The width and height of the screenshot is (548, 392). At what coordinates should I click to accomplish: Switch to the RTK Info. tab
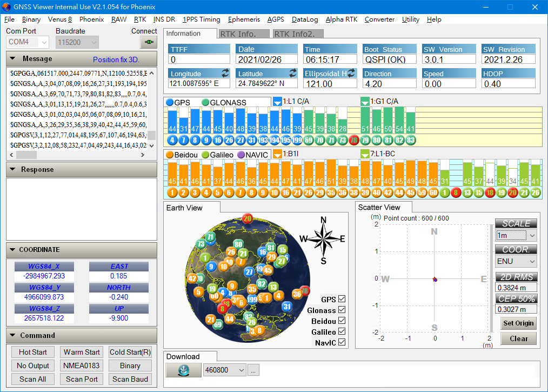(243, 34)
